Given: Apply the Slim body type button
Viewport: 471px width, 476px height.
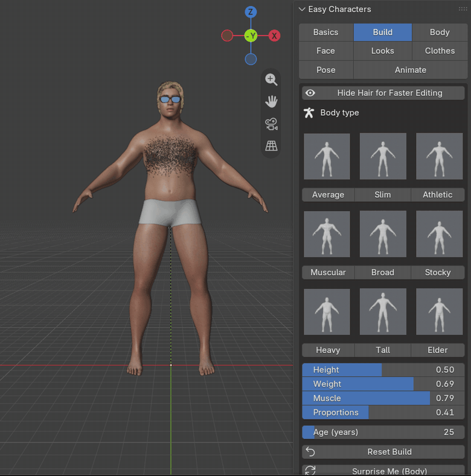Looking at the screenshot, I should (383, 195).
